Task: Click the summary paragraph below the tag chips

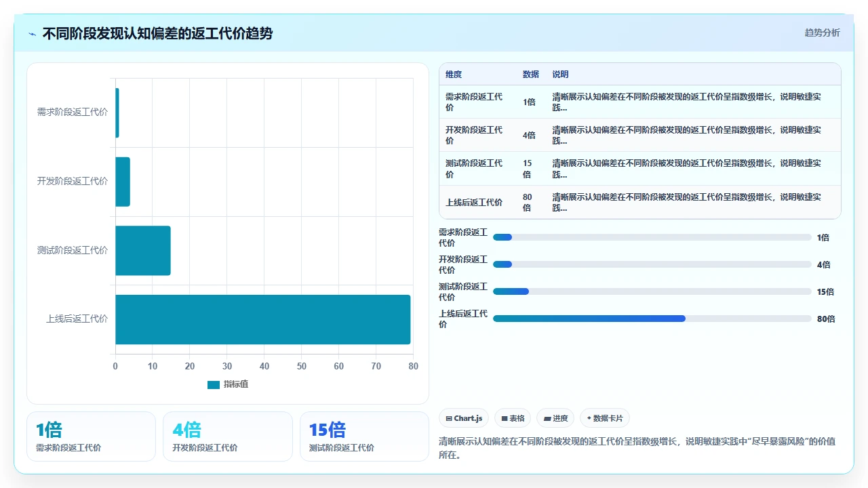Action: (x=637, y=448)
